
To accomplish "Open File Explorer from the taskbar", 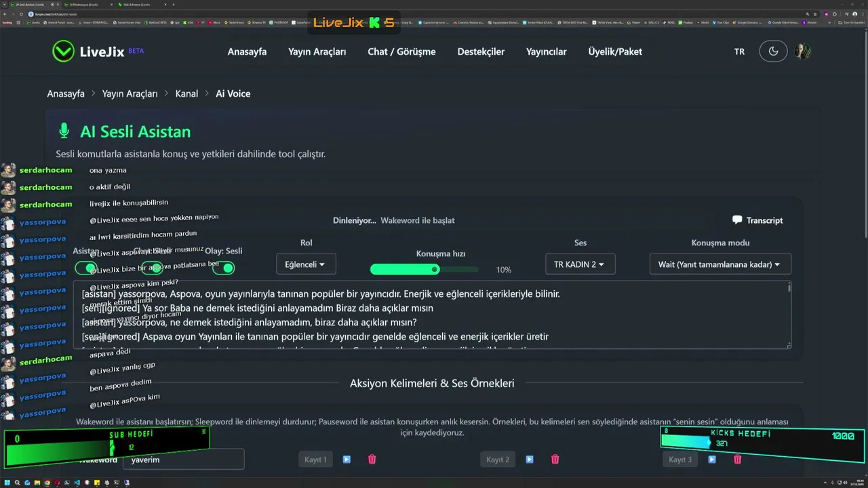I will [37, 483].
